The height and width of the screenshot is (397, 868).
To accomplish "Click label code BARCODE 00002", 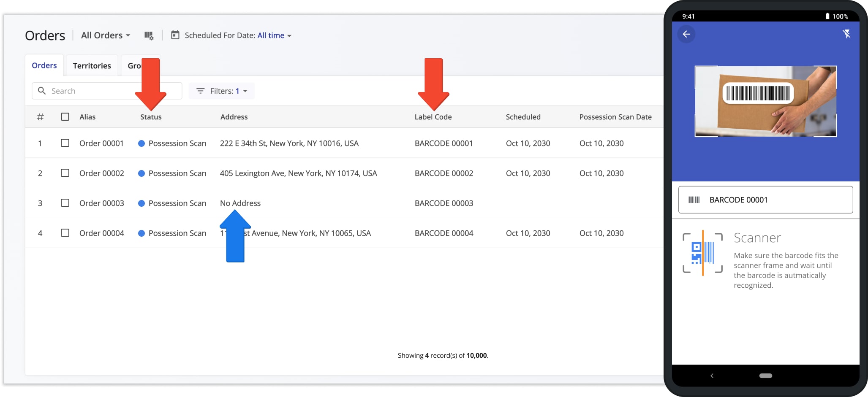I will (444, 173).
